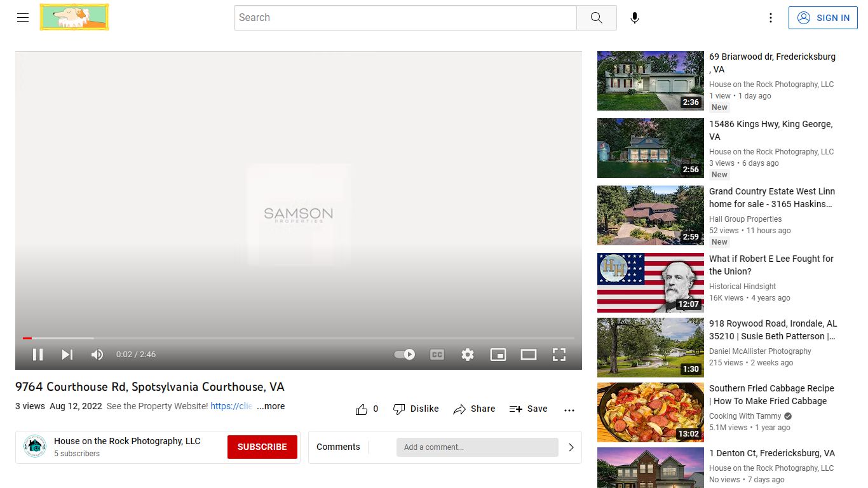Subscribe to House on the Rock Photography

262,447
